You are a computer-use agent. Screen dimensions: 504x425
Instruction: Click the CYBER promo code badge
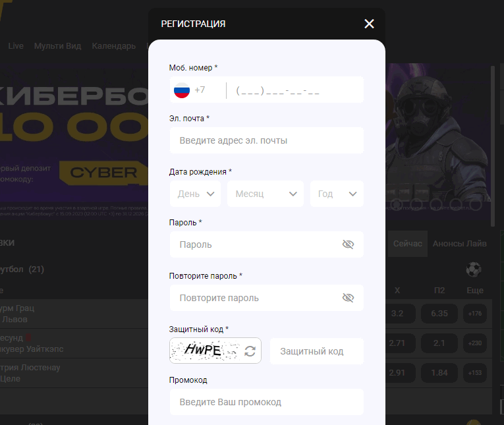point(103,173)
